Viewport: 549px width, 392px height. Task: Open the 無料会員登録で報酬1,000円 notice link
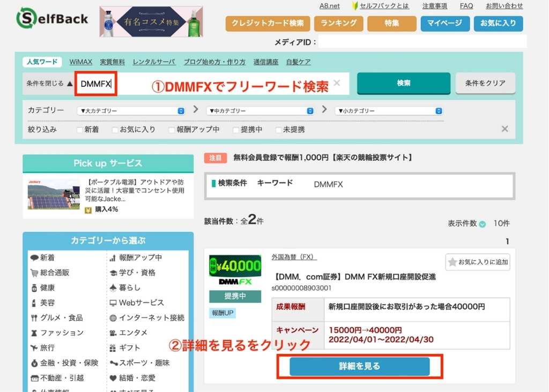pos(322,158)
